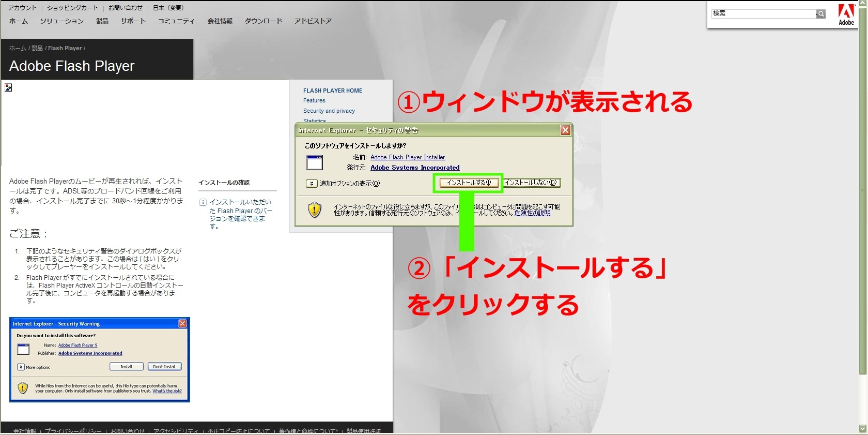The width and height of the screenshot is (868, 435).
Task: Open the サポート menu
Action: (x=133, y=21)
